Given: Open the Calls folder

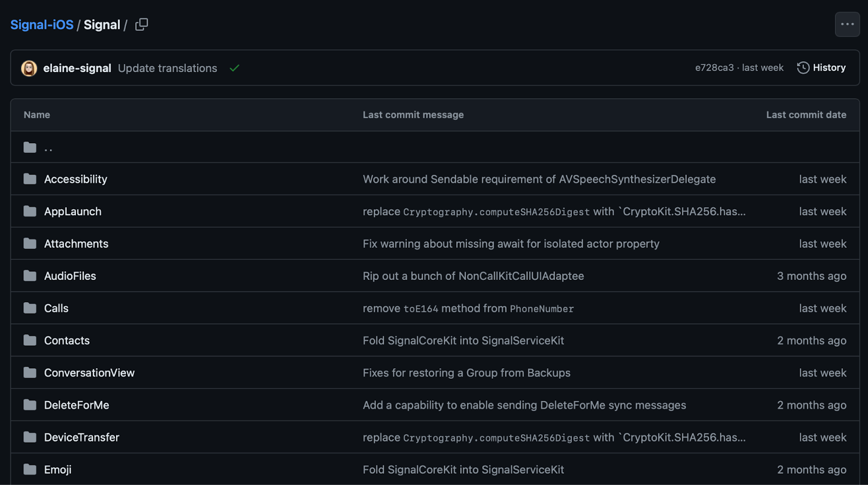Looking at the screenshot, I should (x=56, y=308).
